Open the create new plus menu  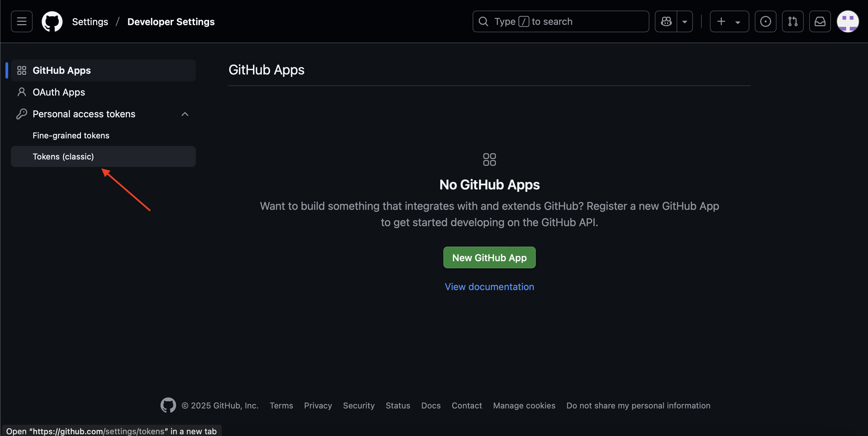(x=729, y=21)
